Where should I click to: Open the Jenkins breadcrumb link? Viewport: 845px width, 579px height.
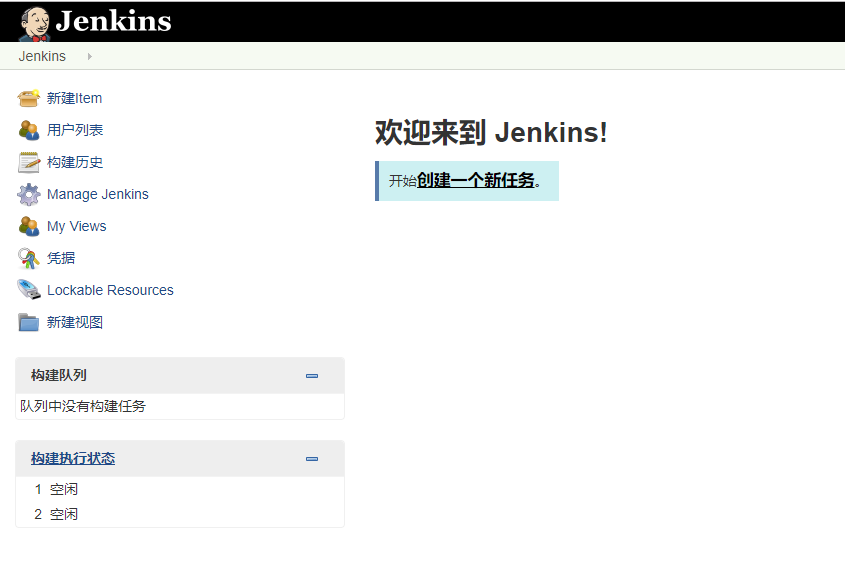tap(42, 56)
